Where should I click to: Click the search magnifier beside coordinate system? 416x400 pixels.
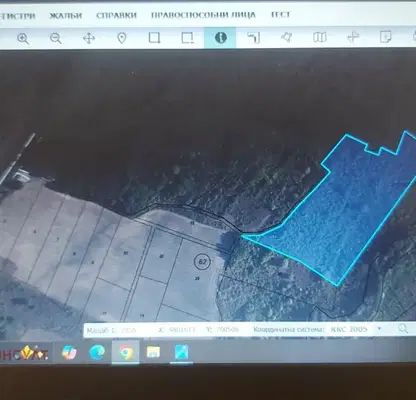pyautogui.click(x=403, y=329)
